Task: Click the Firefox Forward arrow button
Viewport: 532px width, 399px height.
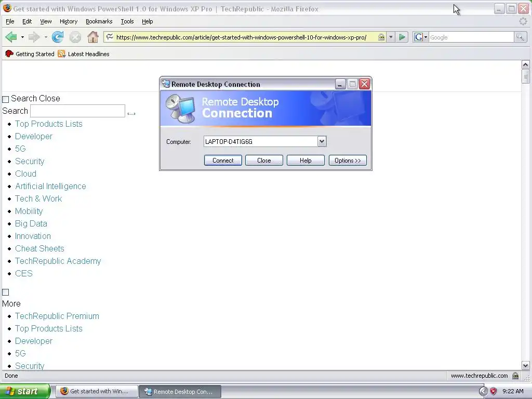Action: point(34,37)
